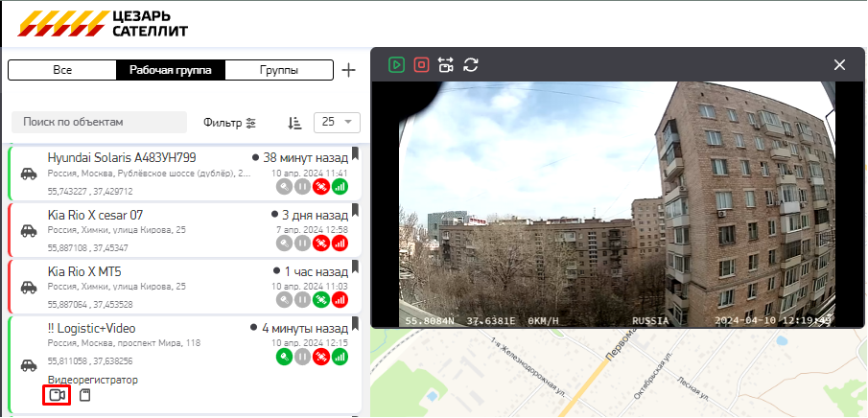Click the red satellite icon for Hyundai Solaris
868x418 pixels.
321,187
